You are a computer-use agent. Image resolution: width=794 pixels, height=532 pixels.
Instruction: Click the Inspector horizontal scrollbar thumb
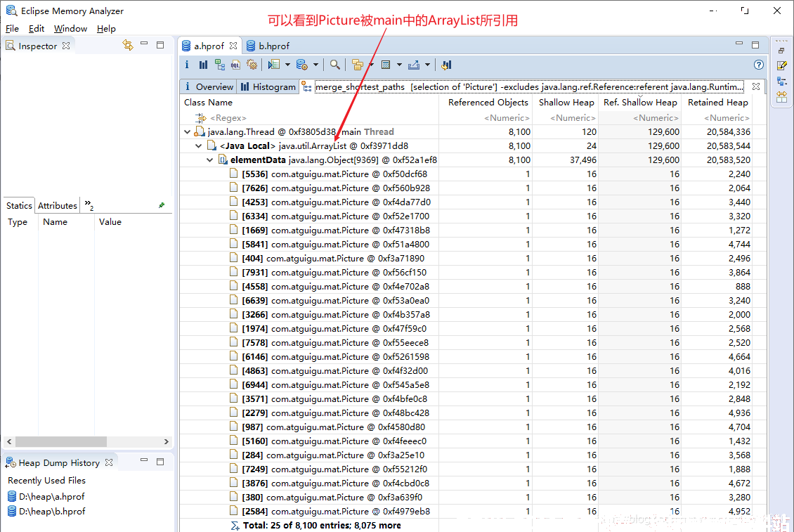coord(60,441)
